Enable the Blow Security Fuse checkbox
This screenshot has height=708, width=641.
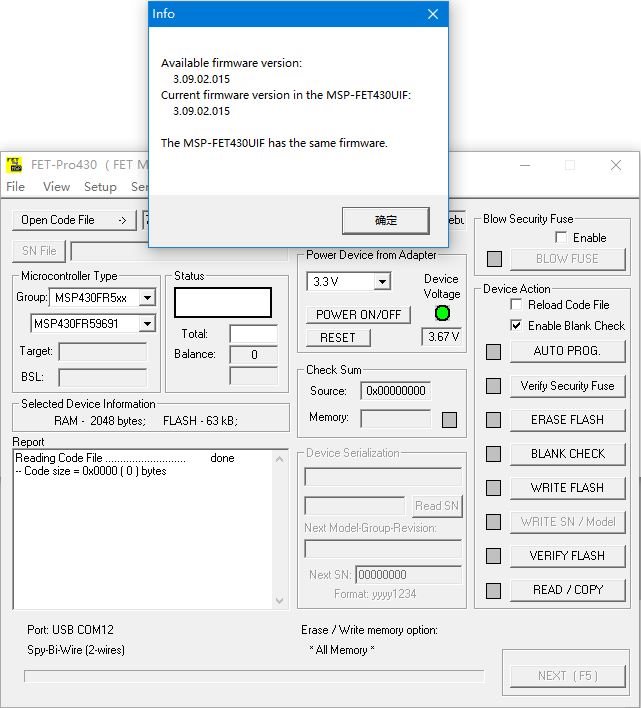click(x=561, y=237)
